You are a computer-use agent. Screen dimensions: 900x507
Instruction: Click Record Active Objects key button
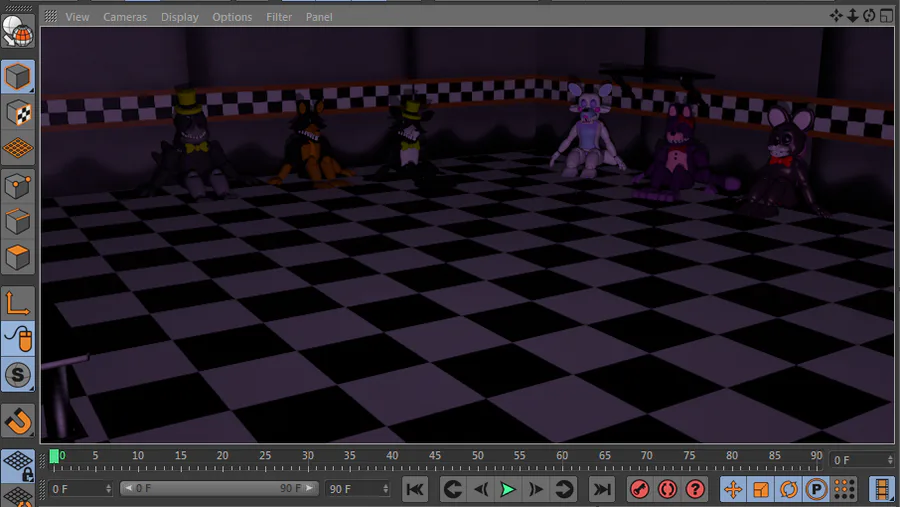[639, 489]
